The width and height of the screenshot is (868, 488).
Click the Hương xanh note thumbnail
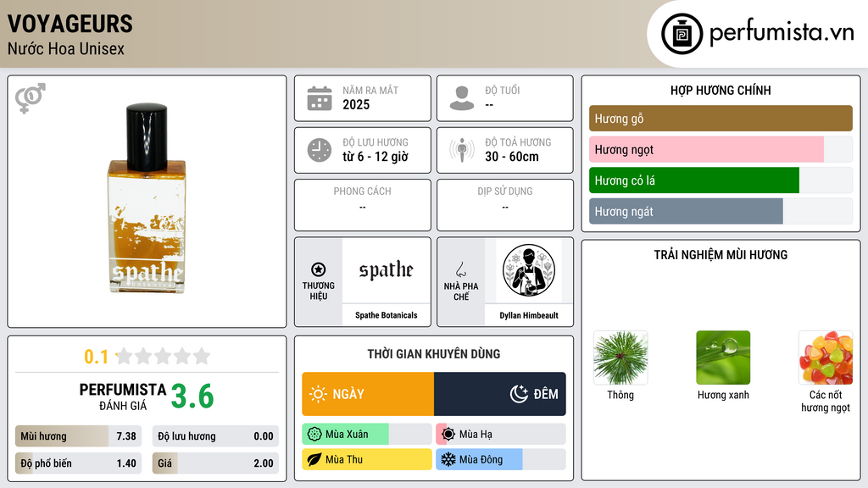click(x=723, y=358)
